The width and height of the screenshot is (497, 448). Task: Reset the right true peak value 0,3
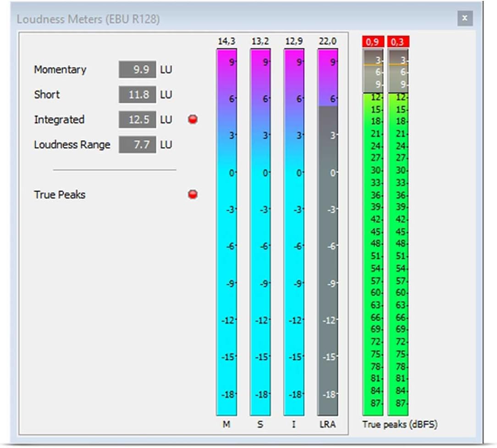pyautogui.click(x=398, y=42)
